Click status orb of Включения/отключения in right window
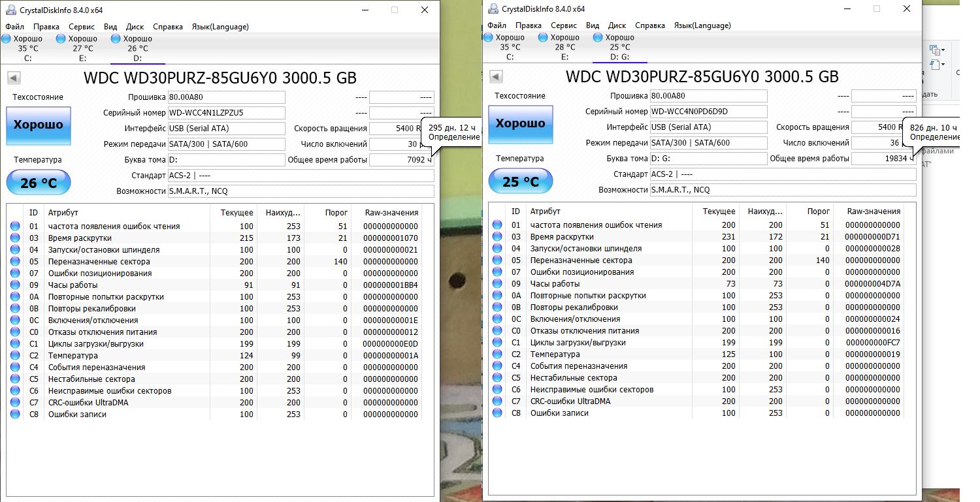Viewport: 980px width, 502px height. [497, 319]
